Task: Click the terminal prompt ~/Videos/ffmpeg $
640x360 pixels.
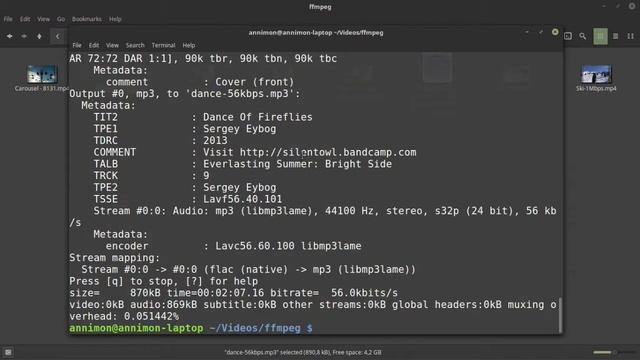Action: tap(261, 328)
